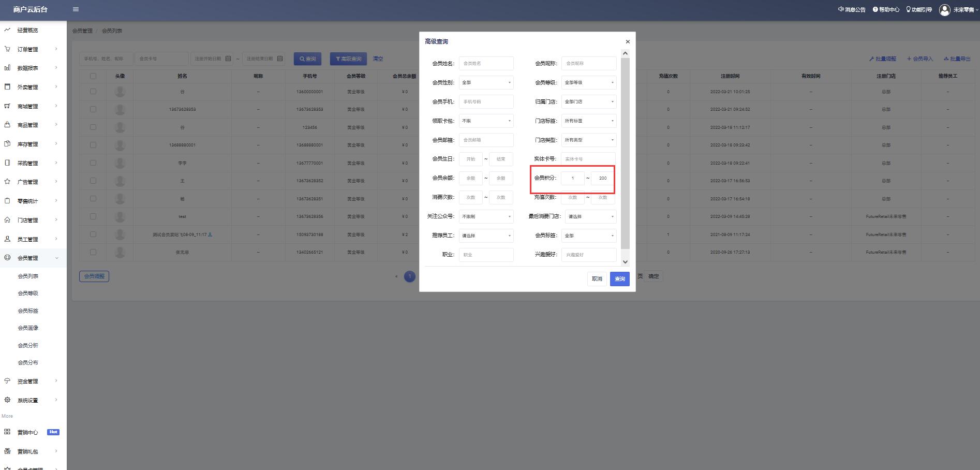Close the 高级查询 dialog with X

click(x=628, y=41)
